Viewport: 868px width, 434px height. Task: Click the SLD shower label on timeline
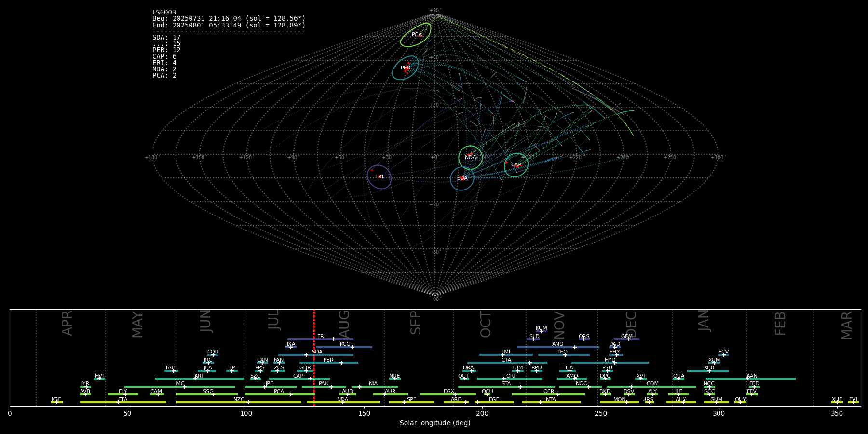(534, 337)
